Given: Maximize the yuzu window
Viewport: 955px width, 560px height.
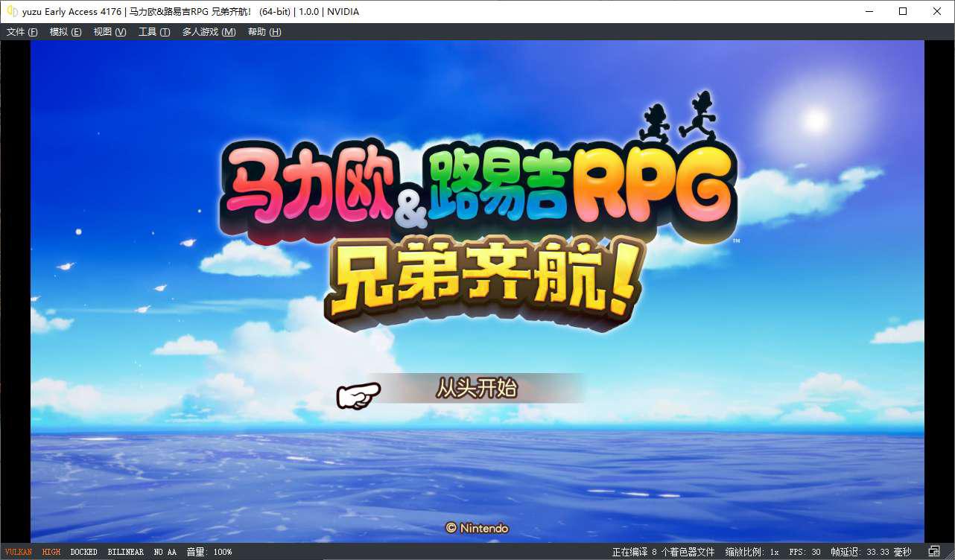Looking at the screenshot, I should click(x=903, y=11).
